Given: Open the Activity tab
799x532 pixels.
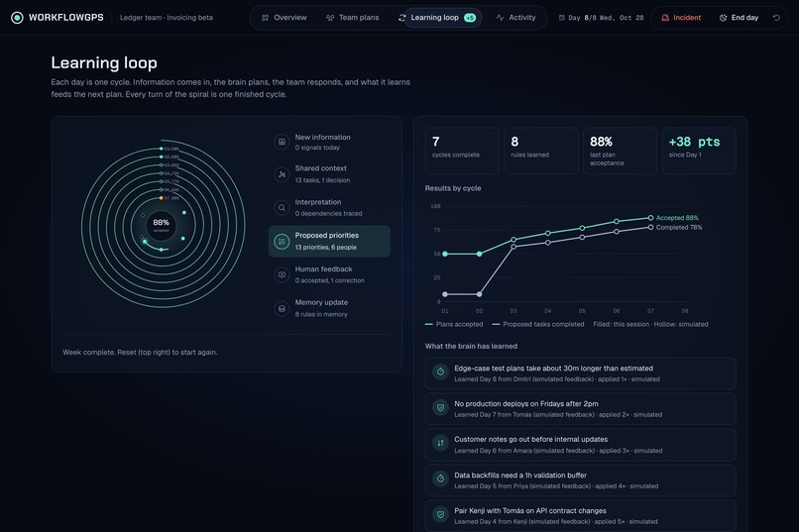Looking at the screenshot, I should 515,18.
